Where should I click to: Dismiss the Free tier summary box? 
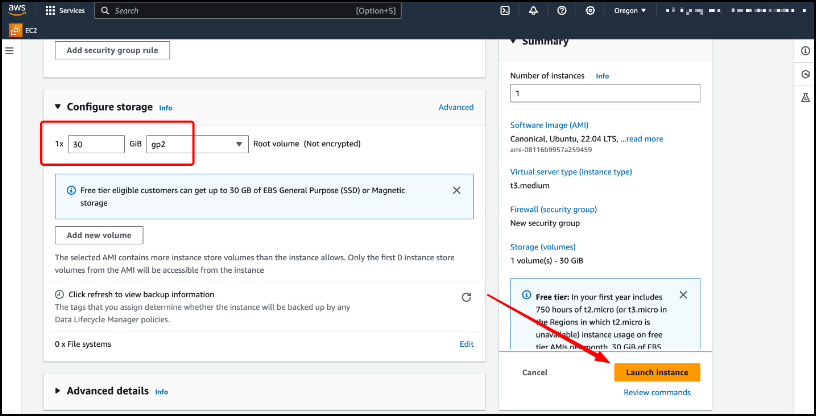(x=683, y=295)
